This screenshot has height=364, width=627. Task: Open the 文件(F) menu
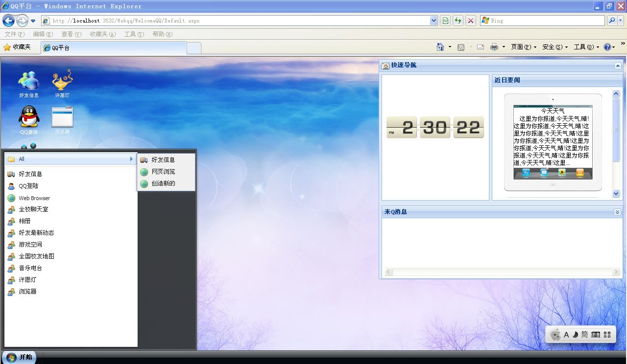click(x=14, y=34)
